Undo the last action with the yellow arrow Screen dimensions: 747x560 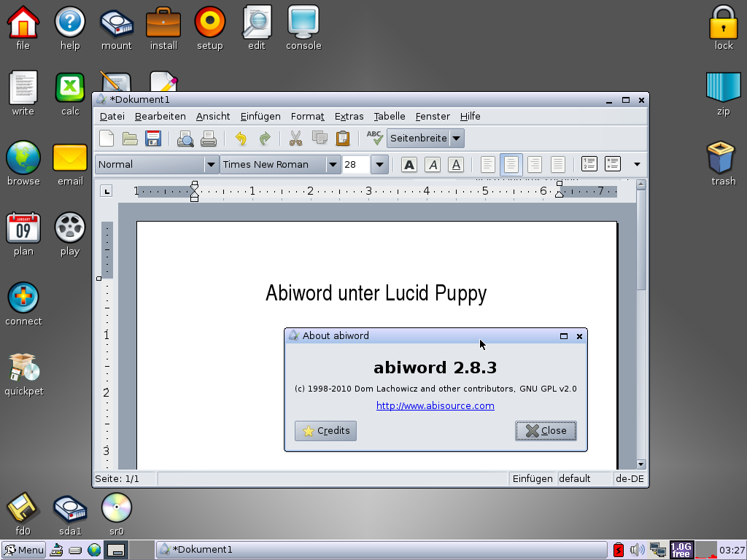(241, 139)
